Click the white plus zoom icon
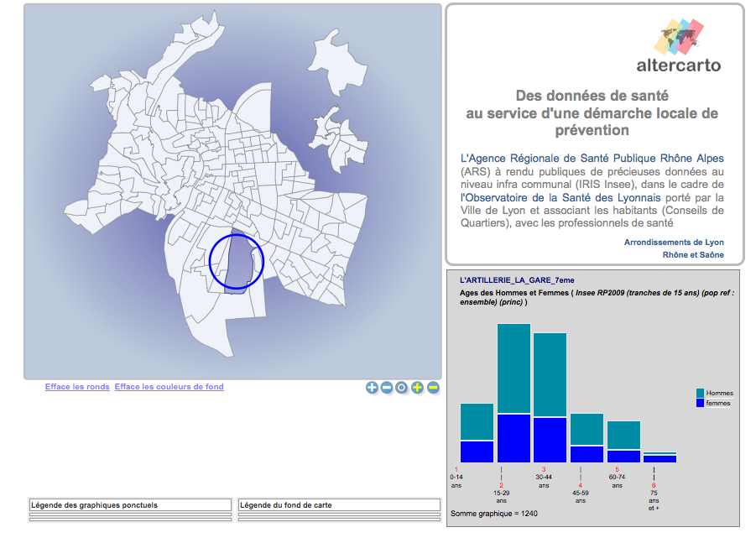Image resolution: width=756 pixels, height=543 pixels. pyautogui.click(x=372, y=388)
